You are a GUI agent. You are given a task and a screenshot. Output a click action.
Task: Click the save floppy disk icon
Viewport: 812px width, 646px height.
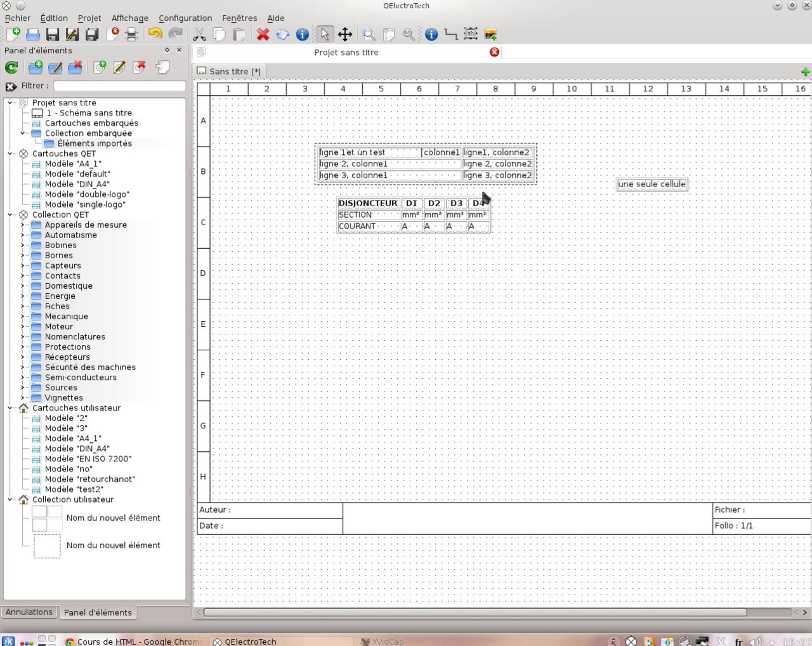(x=52, y=34)
